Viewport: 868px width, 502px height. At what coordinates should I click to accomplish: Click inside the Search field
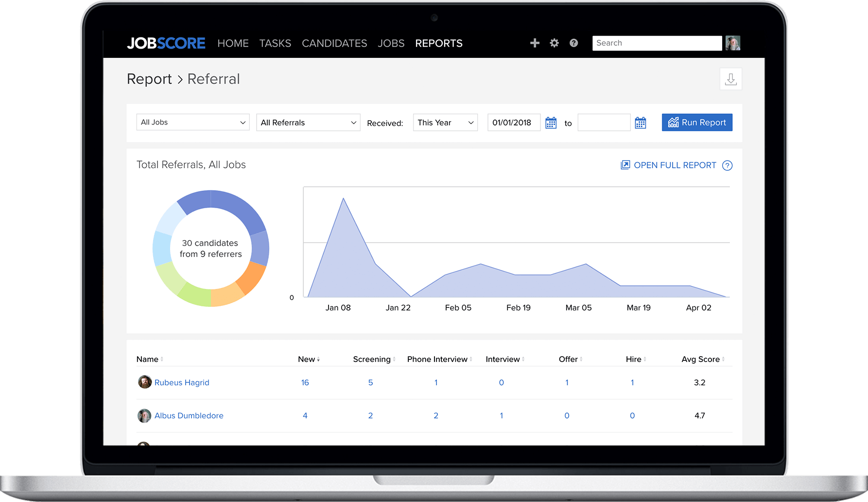657,43
